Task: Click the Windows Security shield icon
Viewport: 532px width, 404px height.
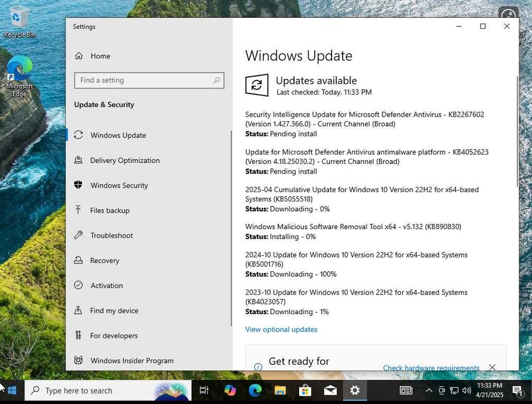Action: click(79, 185)
